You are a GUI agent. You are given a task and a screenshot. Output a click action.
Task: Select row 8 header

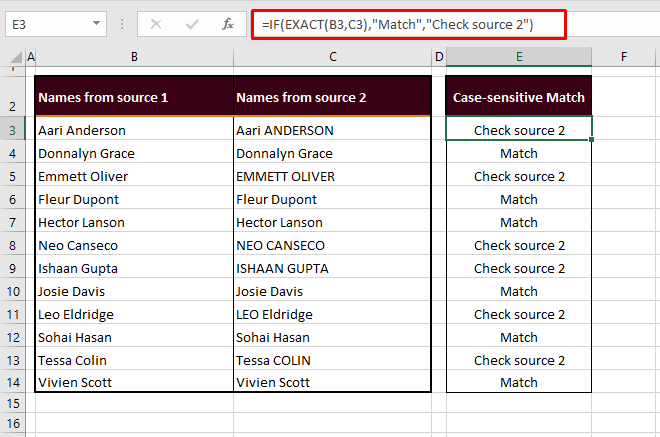coord(13,246)
